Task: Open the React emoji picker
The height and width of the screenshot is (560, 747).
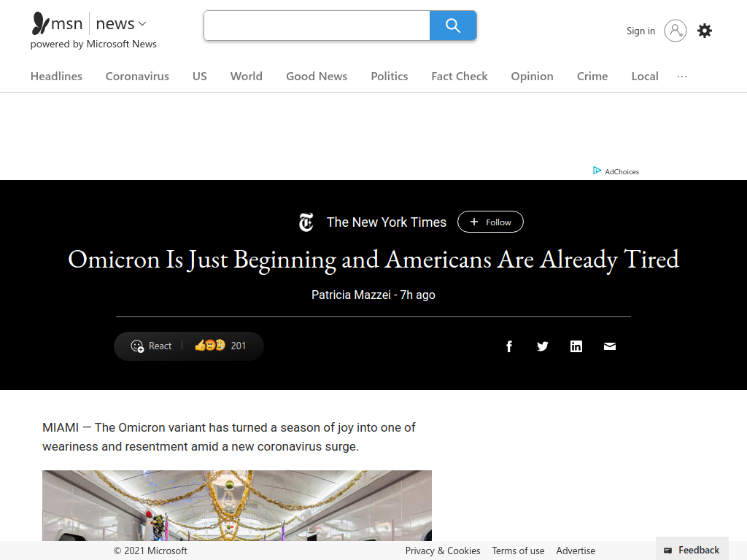Action: [x=151, y=346]
